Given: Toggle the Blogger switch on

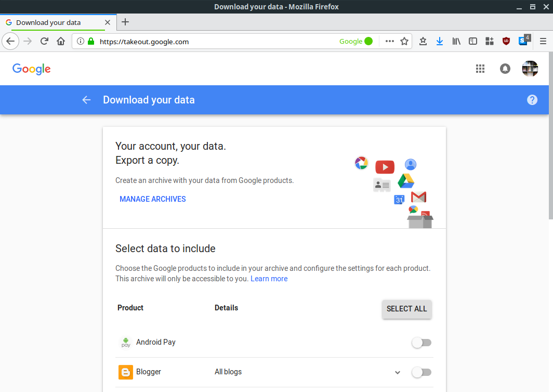Looking at the screenshot, I should pyautogui.click(x=422, y=372).
